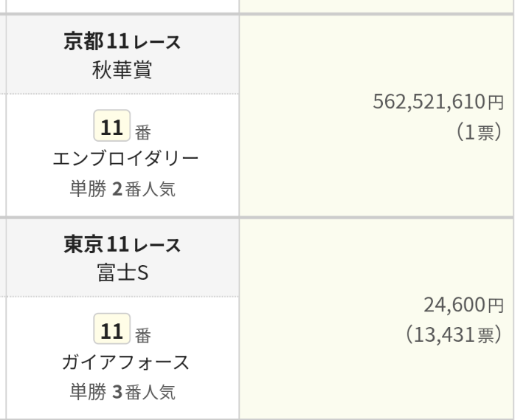Click the (13,431票) vote count
Screen dimensions: 526x420
(454, 335)
